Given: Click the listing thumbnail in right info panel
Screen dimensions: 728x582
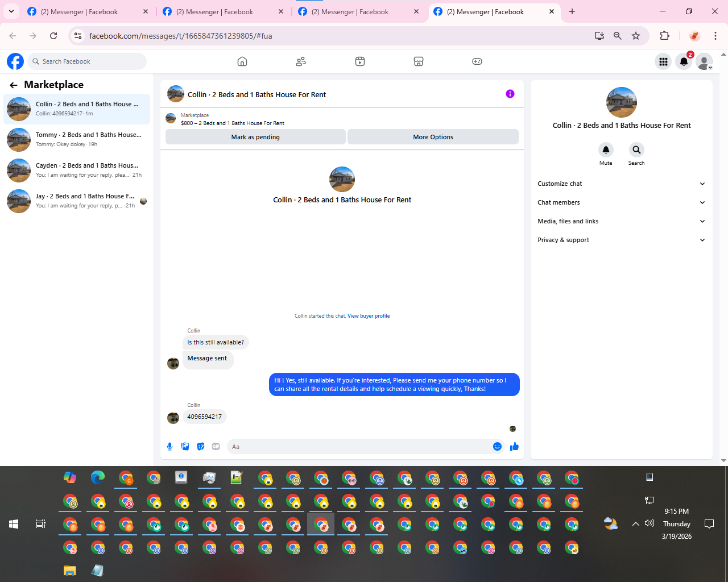Looking at the screenshot, I should click(622, 102).
